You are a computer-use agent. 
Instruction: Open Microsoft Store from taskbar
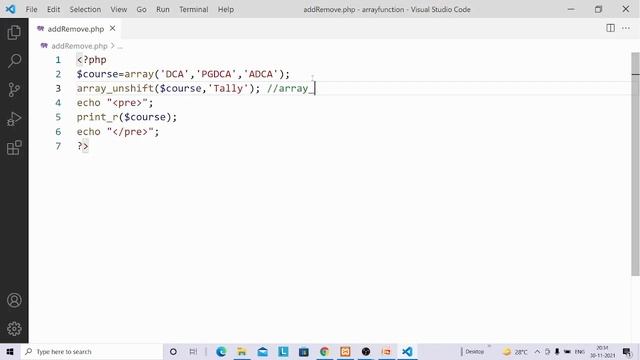304,351
